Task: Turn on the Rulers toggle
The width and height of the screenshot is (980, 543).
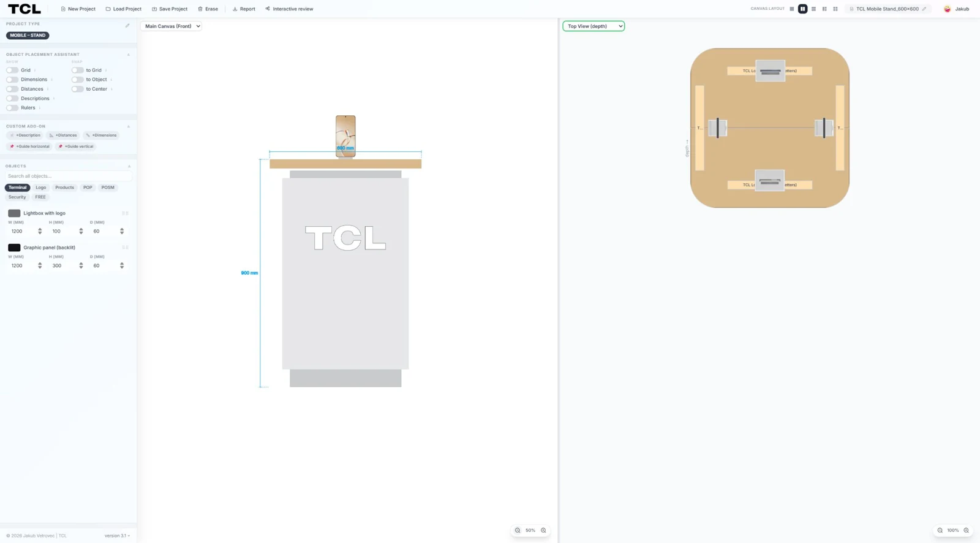Action: [x=12, y=108]
